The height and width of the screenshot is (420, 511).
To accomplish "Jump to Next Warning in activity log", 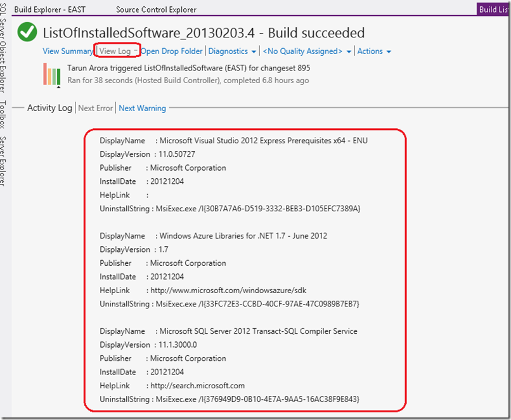I will click(143, 108).
